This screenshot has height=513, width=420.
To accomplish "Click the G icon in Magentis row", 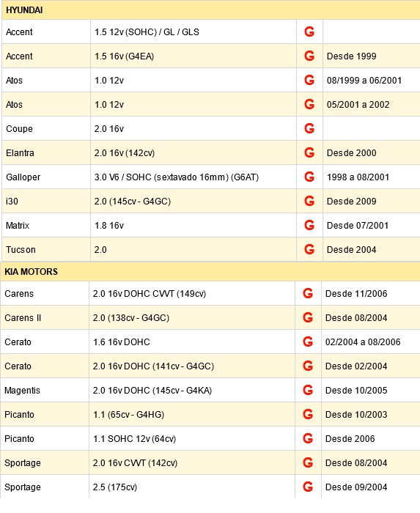I will click(308, 391).
